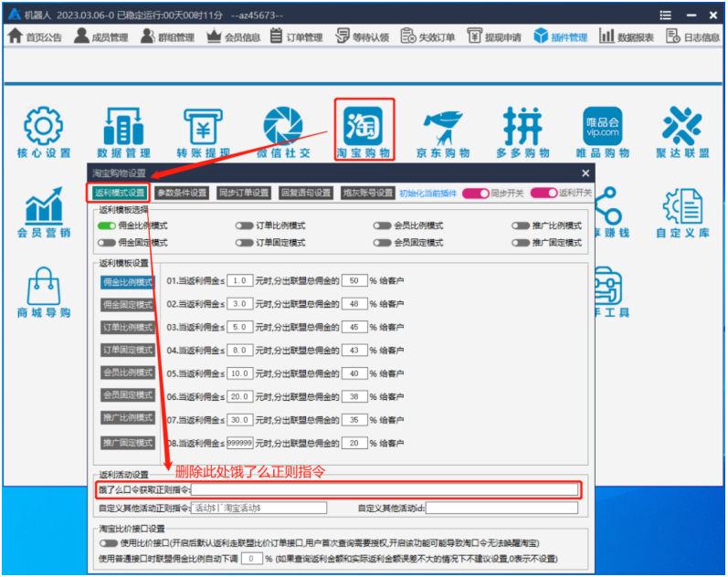Viewport: 728px width, 577px height.
Task: Click row 08 threshold field 999999
Action: [239, 443]
